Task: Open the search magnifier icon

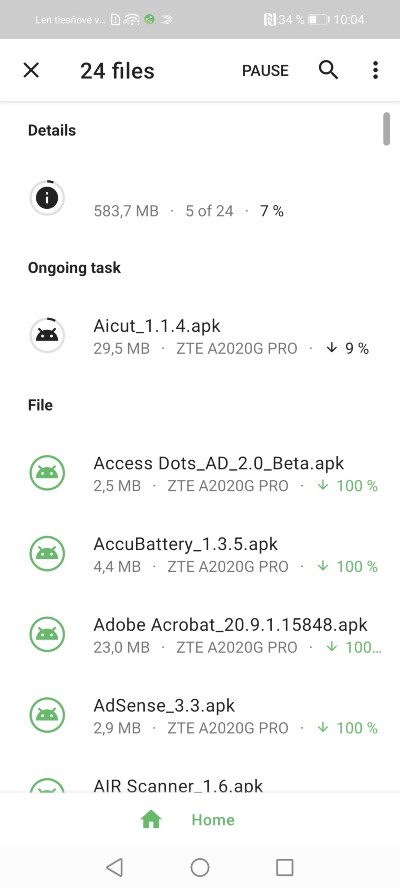Action: coord(328,70)
